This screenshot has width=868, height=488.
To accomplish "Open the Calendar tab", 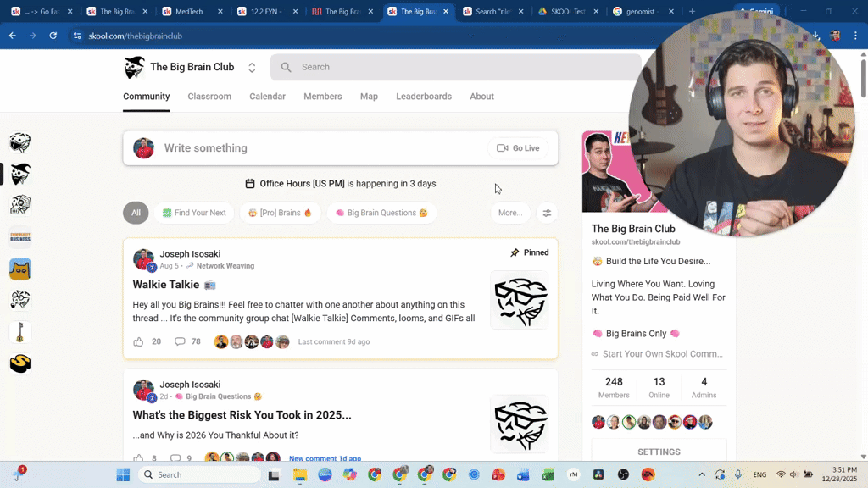I will tap(267, 97).
